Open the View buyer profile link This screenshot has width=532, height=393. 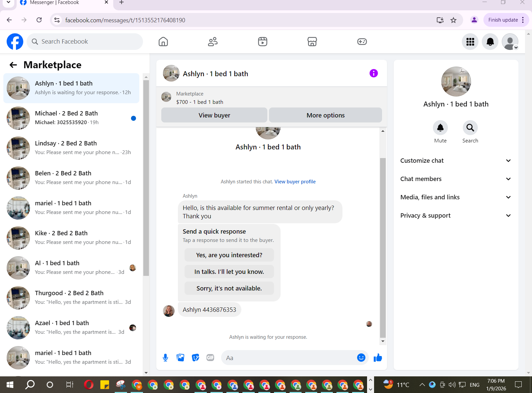point(295,182)
